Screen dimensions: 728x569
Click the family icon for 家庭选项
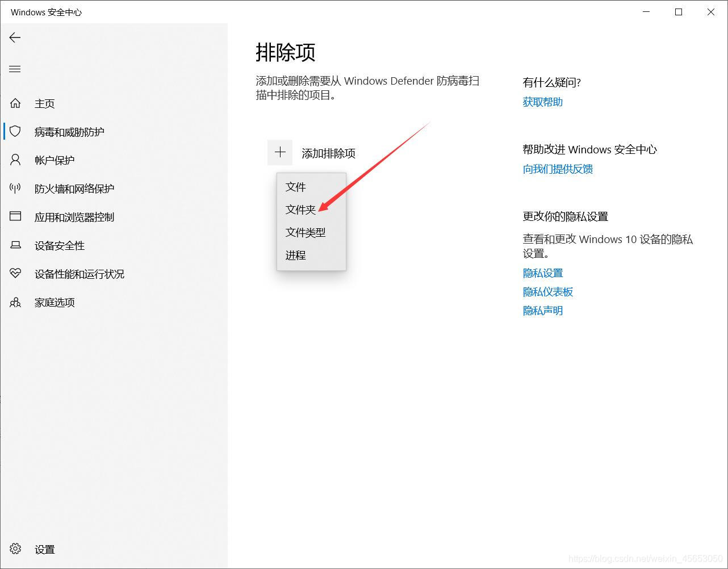click(15, 302)
